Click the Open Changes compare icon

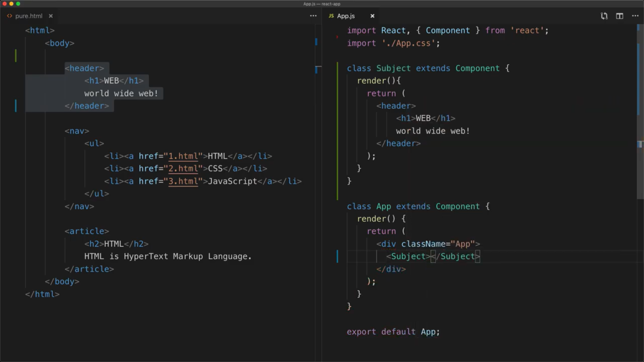604,16
